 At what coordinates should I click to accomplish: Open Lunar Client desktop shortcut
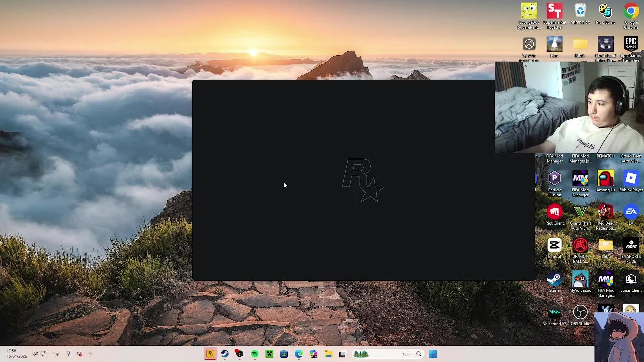pyautogui.click(x=631, y=282)
